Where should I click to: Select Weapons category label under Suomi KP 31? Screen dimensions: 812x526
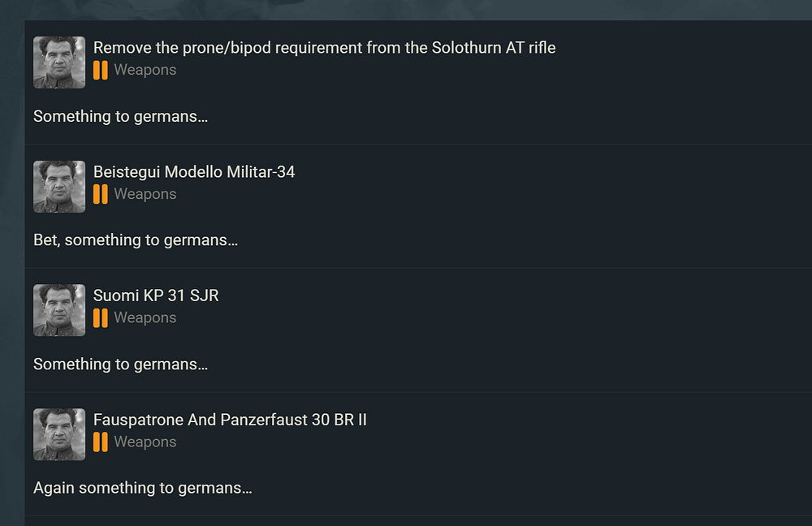145,317
